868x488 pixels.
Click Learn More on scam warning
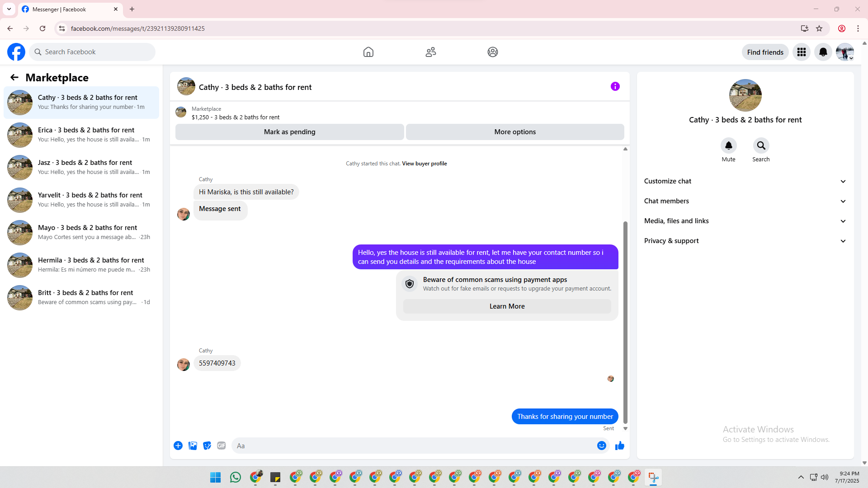coord(507,306)
